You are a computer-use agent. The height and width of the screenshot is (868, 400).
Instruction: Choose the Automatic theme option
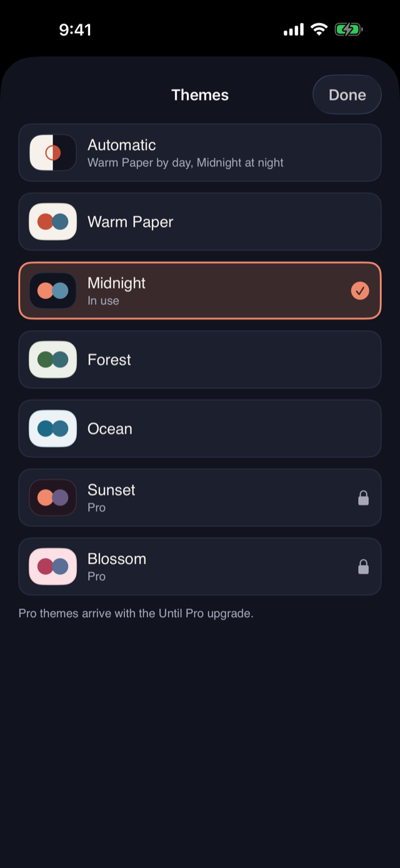(200, 152)
